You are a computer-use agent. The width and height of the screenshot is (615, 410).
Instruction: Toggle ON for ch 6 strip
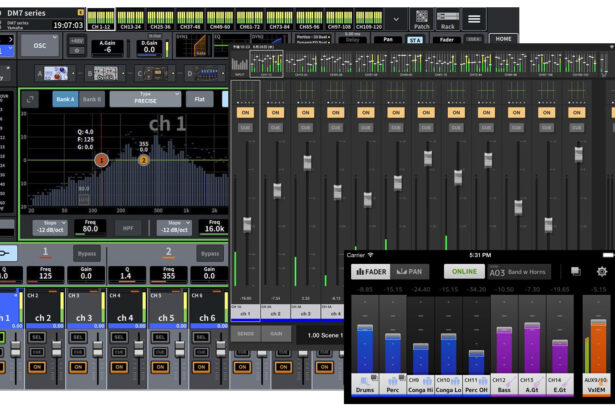(201, 367)
